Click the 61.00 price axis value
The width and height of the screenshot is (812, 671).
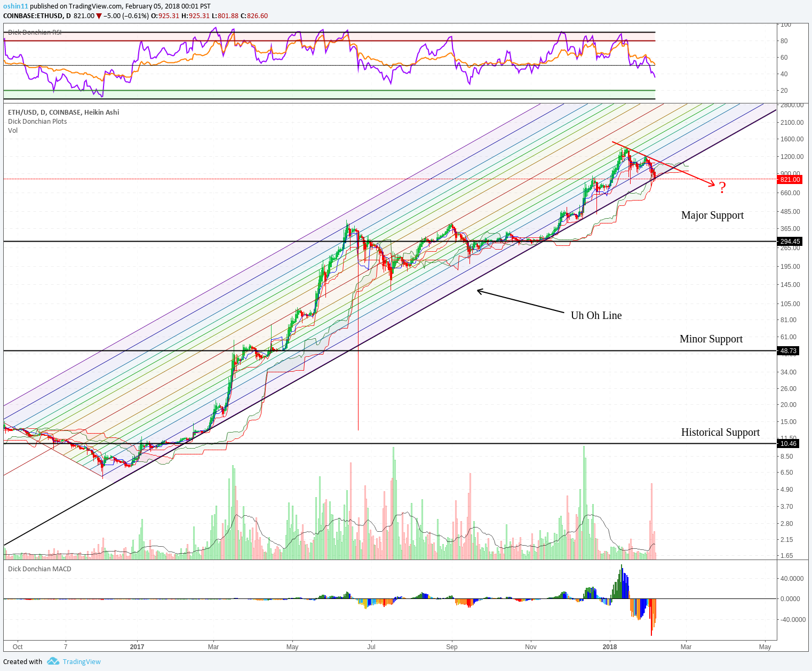tap(789, 337)
